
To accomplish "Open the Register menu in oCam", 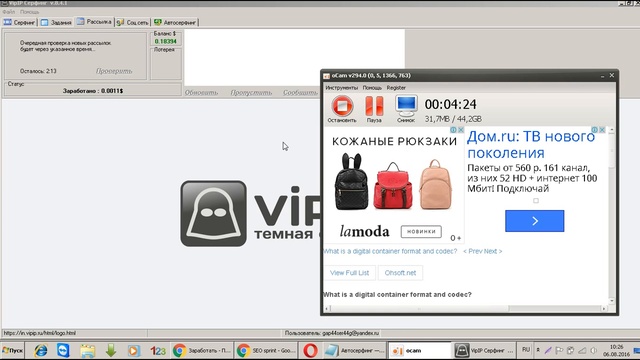I will [396, 88].
